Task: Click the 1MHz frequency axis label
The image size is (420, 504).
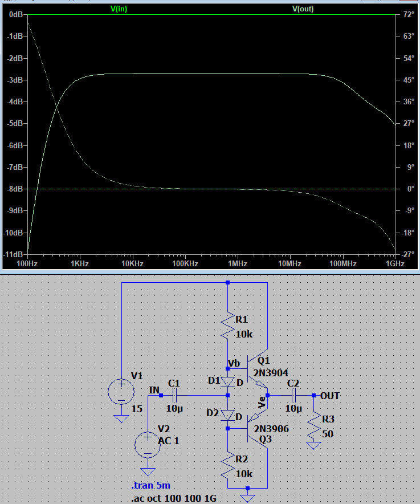Action: (237, 264)
